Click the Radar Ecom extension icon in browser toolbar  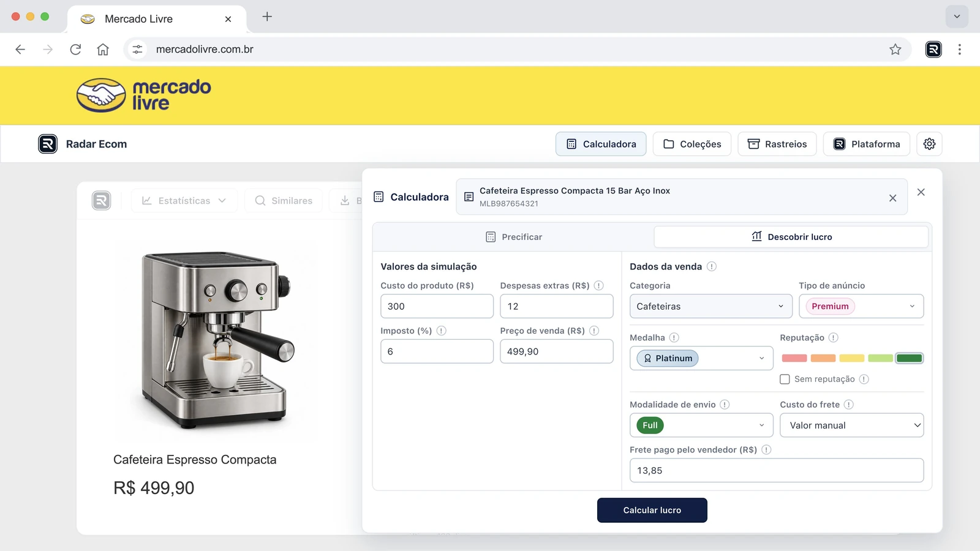(933, 49)
